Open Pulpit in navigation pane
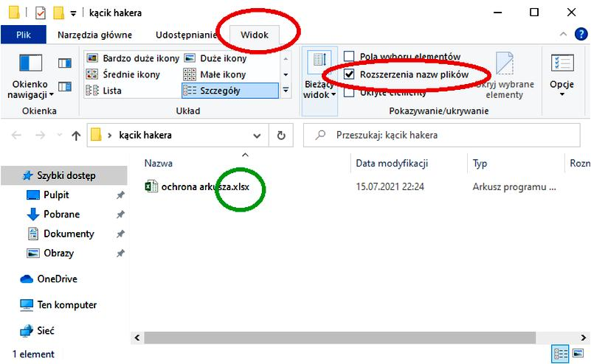 56,195
